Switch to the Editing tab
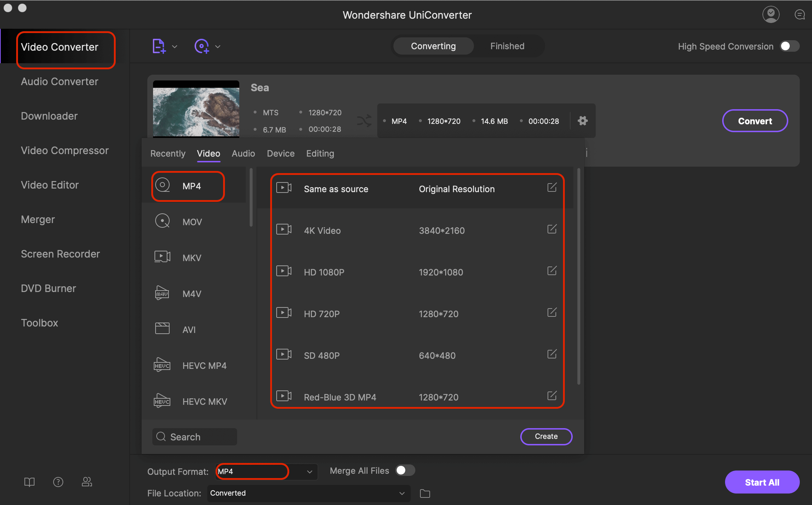 [320, 153]
